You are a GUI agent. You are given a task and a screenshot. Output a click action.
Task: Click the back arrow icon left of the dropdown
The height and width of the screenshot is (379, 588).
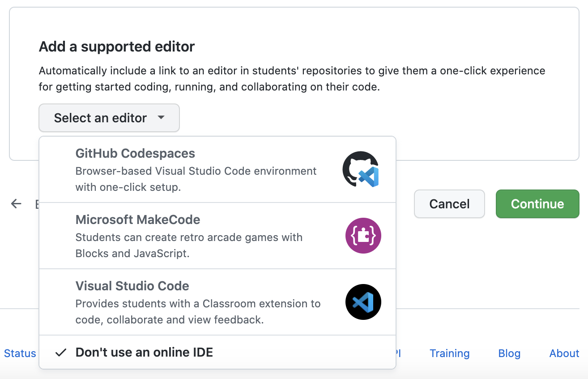tap(16, 204)
